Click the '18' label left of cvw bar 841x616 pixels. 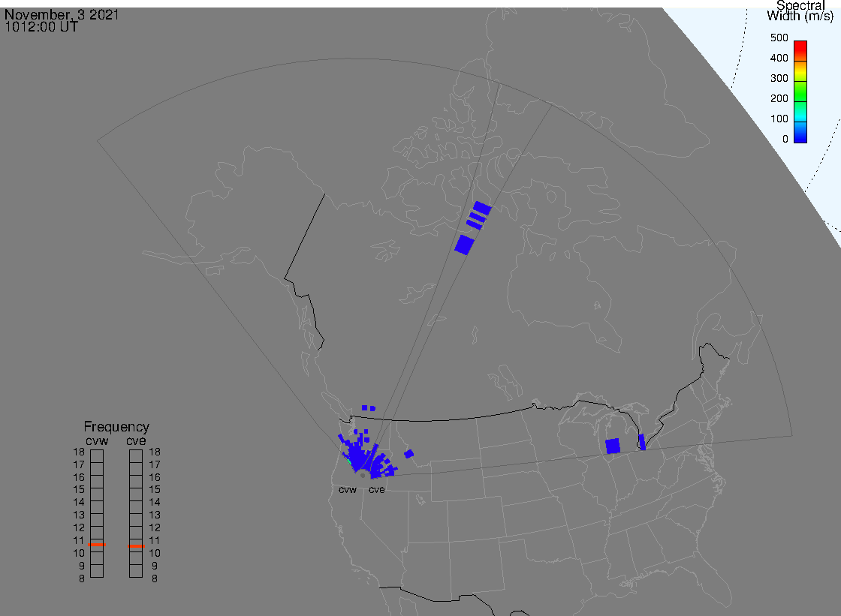pos(79,452)
